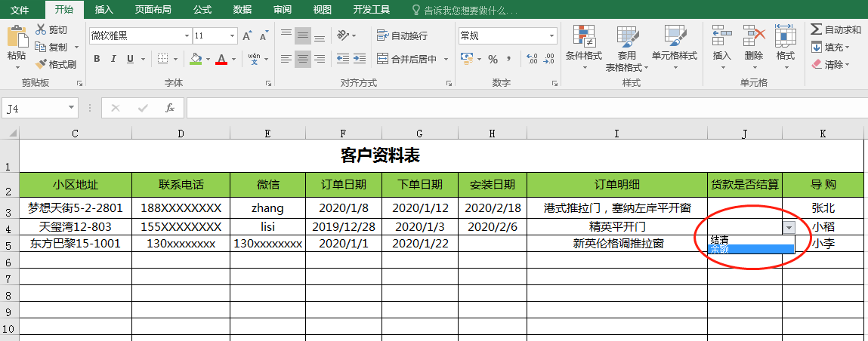Increase indent
The image size is (868, 341).
360,59
